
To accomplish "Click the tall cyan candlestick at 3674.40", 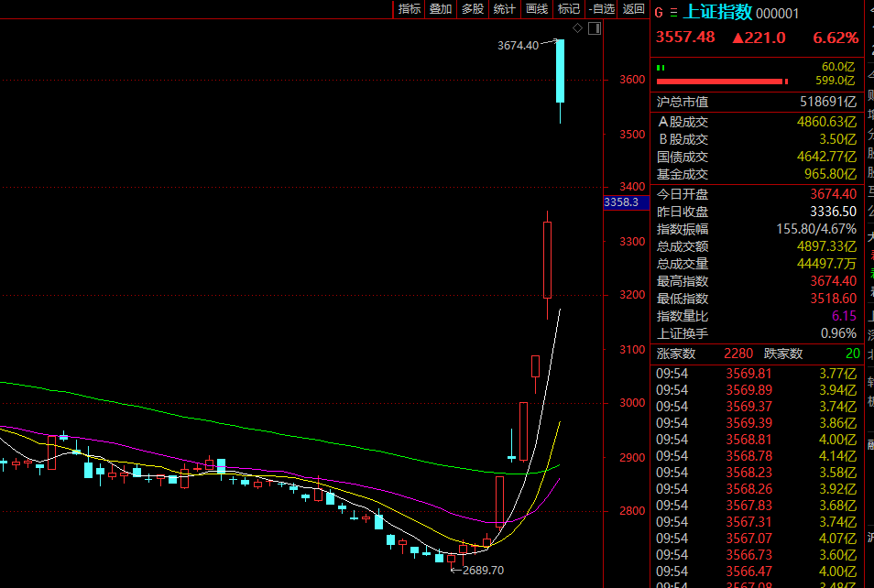I will [x=560, y=71].
